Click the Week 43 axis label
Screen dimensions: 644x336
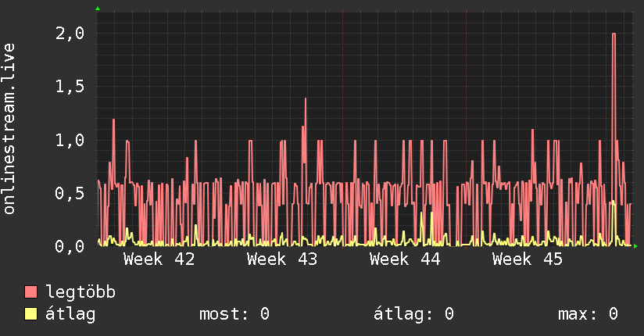282,259
